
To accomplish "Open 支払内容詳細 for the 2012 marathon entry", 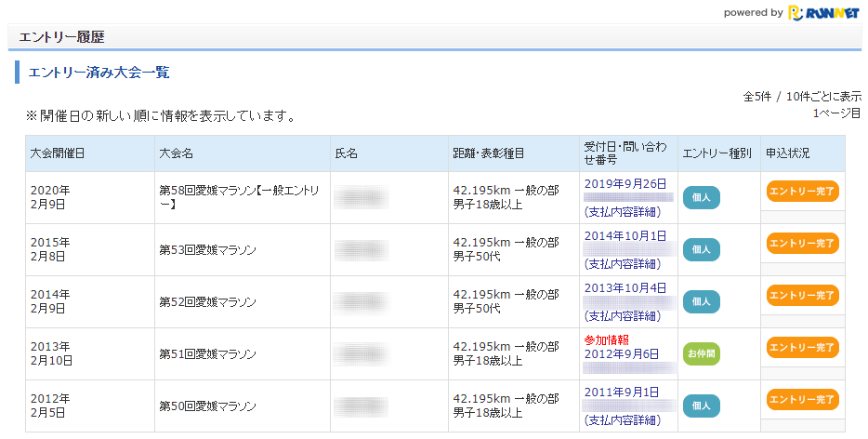I will click(x=623, y=420).
